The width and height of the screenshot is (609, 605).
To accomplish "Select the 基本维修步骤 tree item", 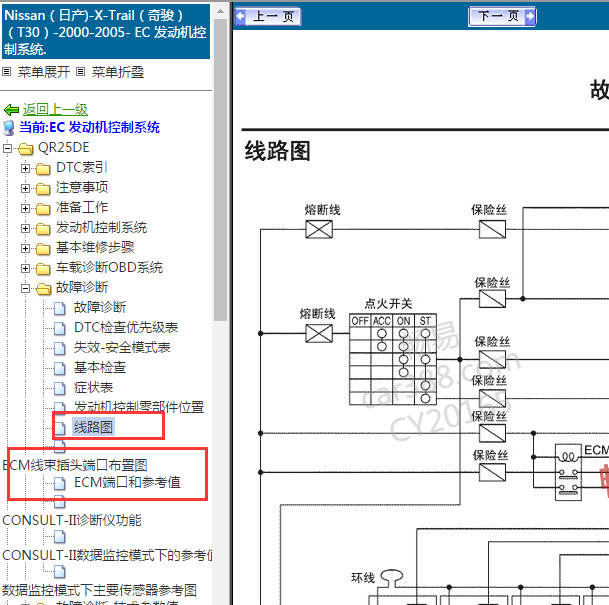I will [95, 247].
